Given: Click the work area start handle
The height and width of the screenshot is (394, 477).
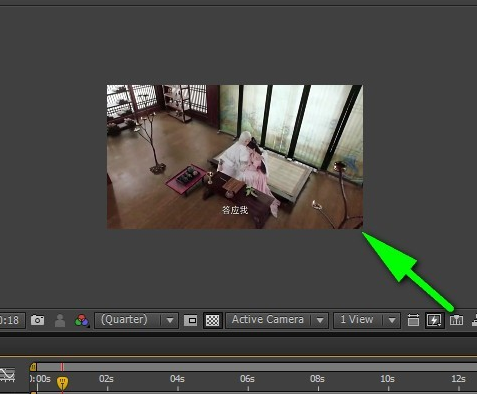Looking at the screenshot, I should 33,367.
